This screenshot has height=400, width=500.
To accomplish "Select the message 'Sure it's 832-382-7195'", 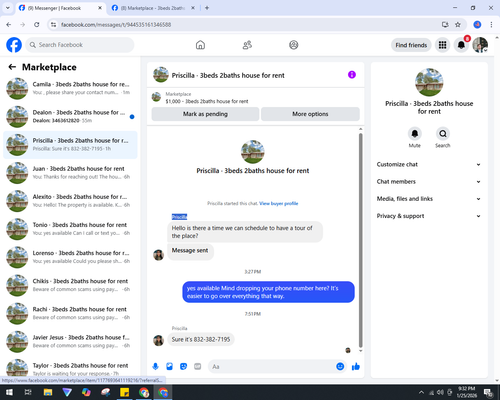I will [201, 339].
